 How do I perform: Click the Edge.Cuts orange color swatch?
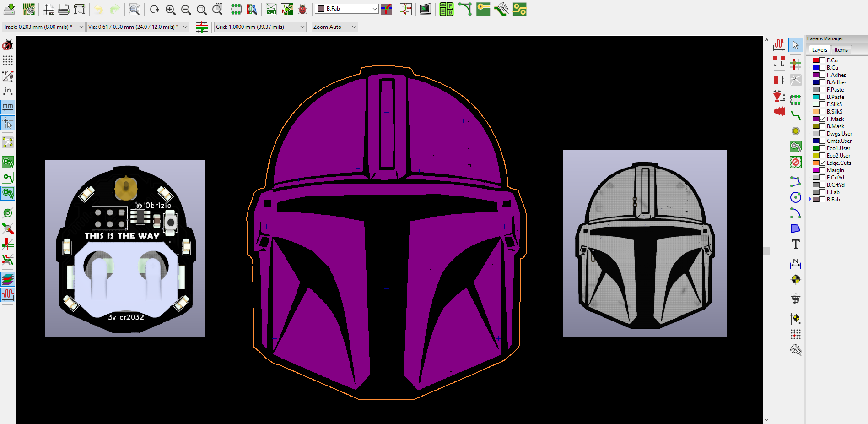tap(816, 163)
